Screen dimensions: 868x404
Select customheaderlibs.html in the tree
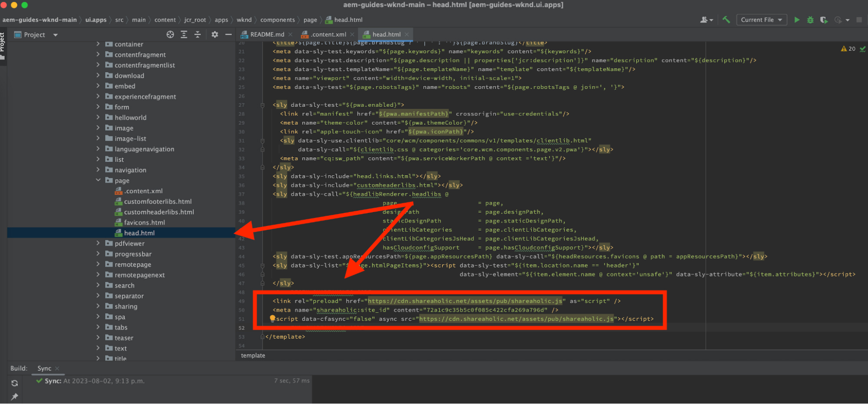pos(159,212)
